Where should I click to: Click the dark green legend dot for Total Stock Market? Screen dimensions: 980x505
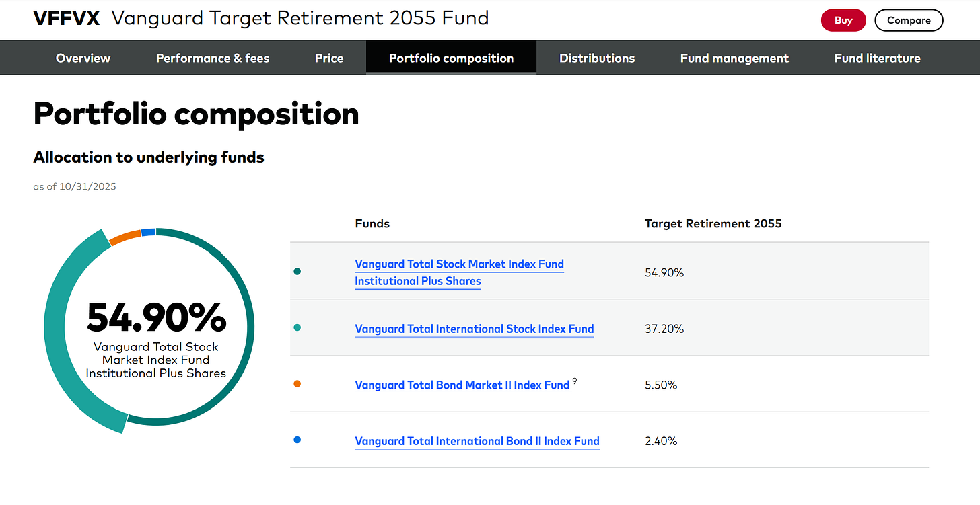pos(297,272)
